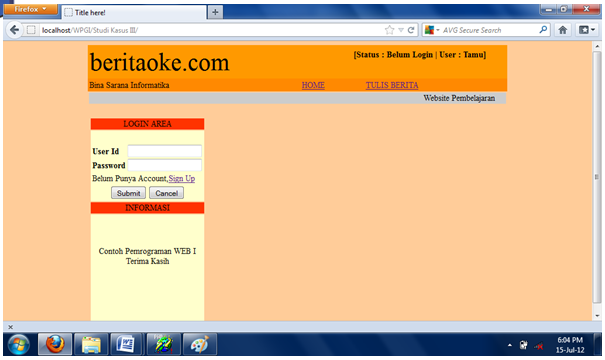
Task: Follow the Sign Up link
Action: [x=182, y=179]
